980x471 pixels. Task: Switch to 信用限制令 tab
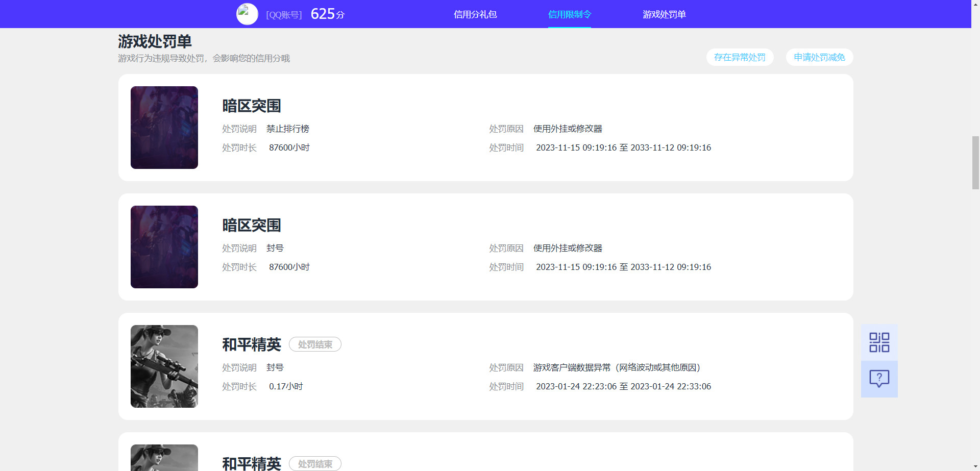570,14
